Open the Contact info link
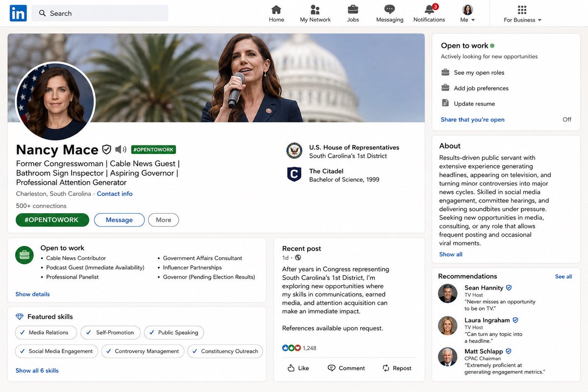588x392 pixels. (115, 194)
